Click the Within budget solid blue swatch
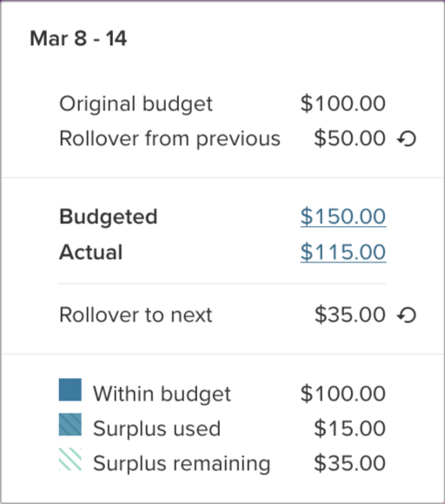 tap(70, 390)
